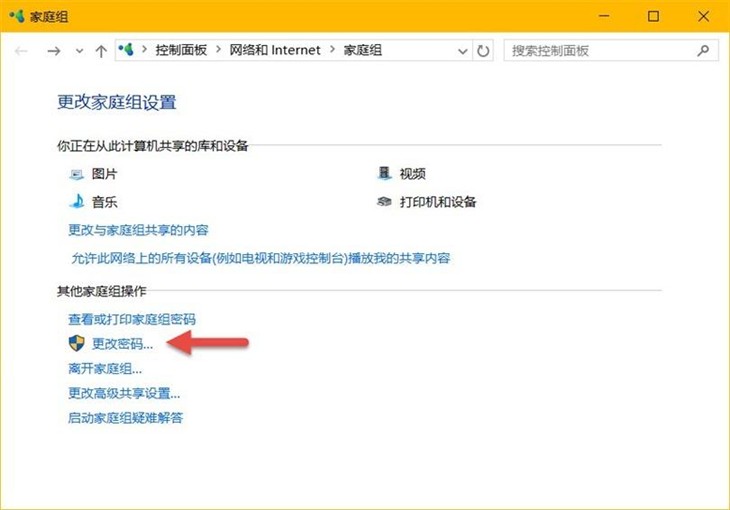Open 查看或打印家庭组密码 link
The height and width of the screenshot is (510, 730).
click(131, 319)
